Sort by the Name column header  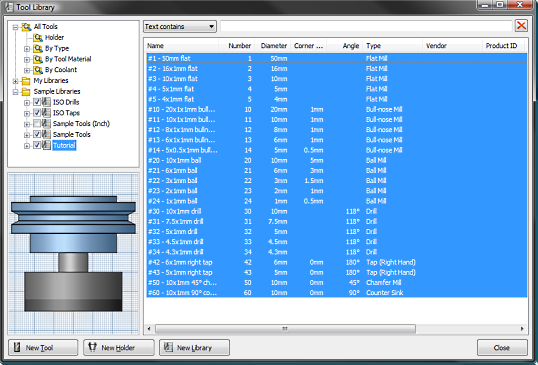182,46
